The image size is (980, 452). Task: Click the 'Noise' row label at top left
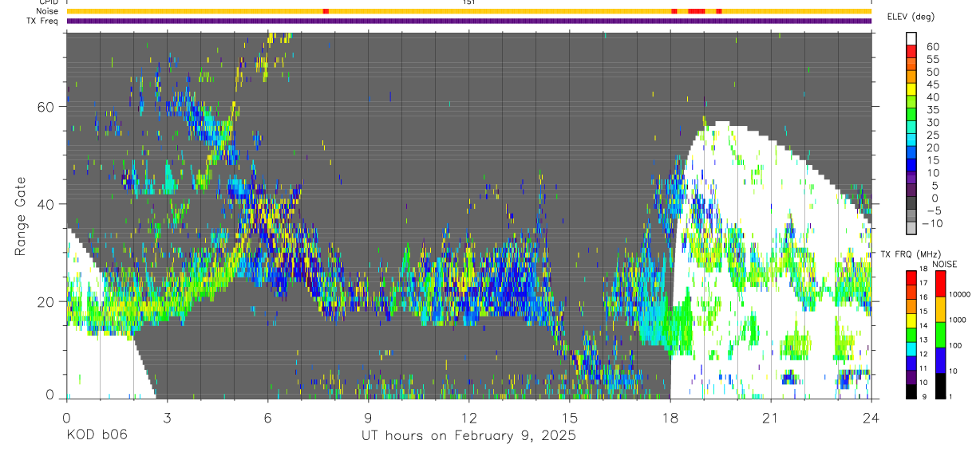pos(48,11)
